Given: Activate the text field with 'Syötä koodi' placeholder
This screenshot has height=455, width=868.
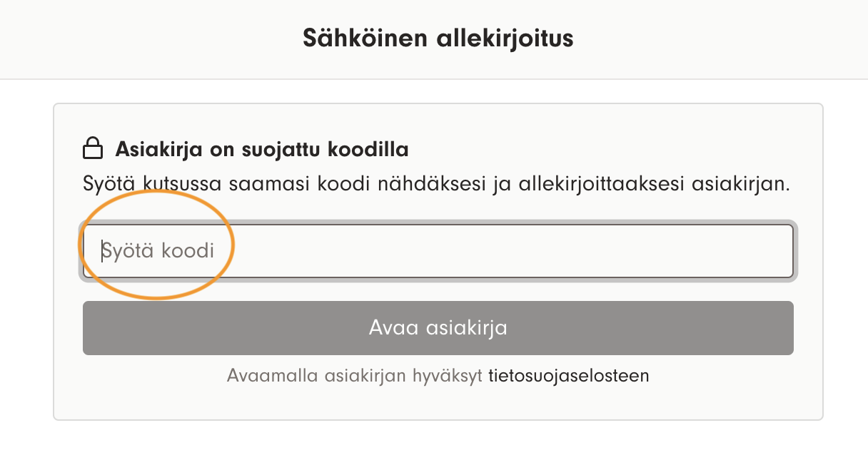Looking at the screenshot, I should point(438,251).
